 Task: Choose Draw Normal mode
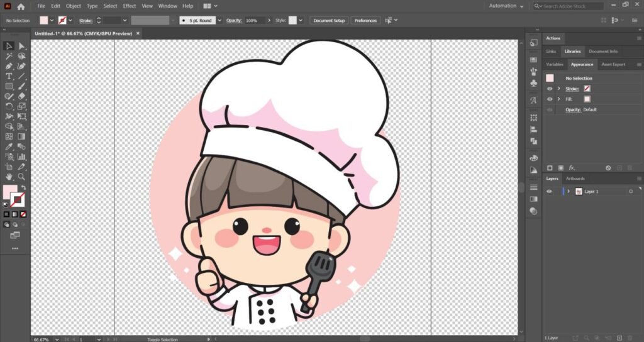[6, 224]
